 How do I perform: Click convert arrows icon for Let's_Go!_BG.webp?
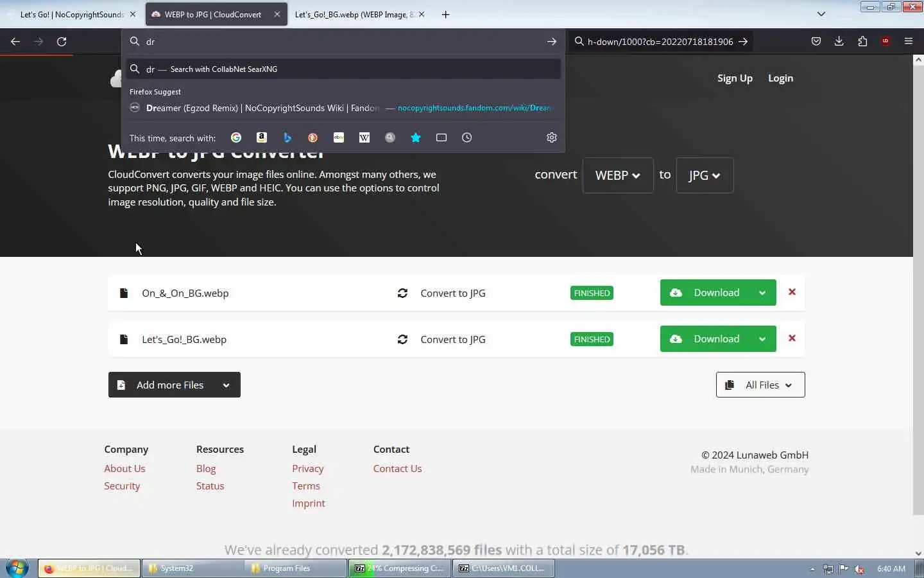click(x=402, y=340)
